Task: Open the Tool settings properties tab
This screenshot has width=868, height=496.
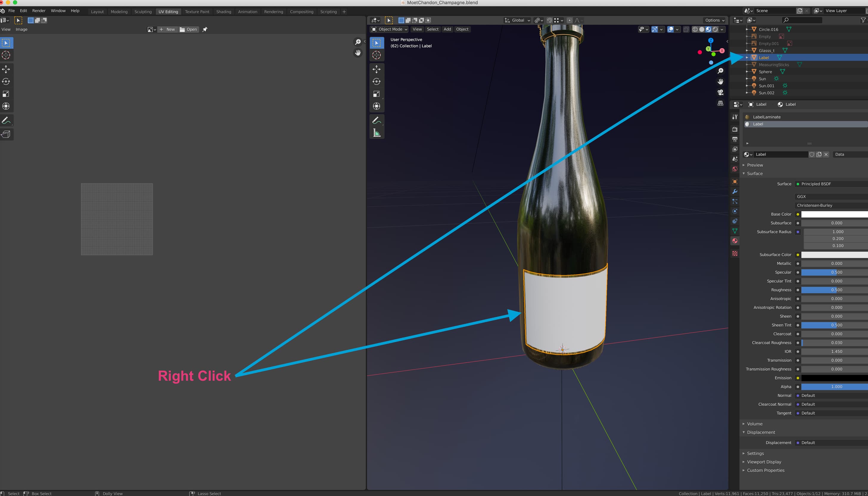Action: coord(735,117)
